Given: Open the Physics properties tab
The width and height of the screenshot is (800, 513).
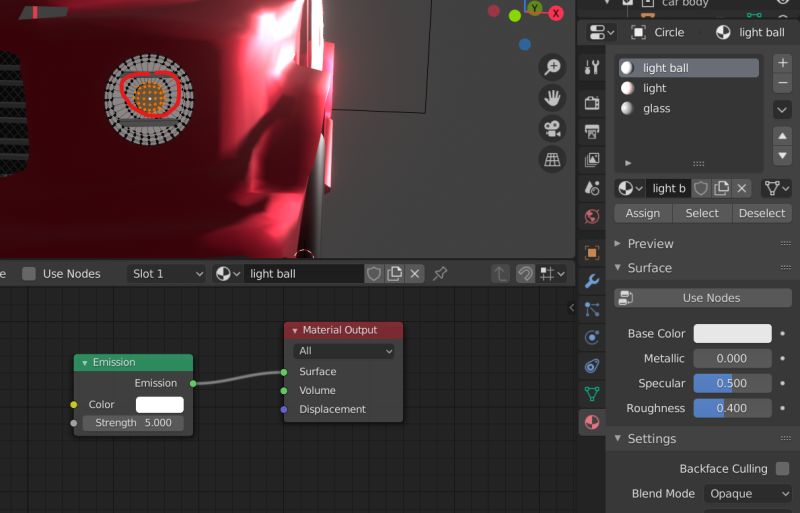Looking at the screenshot, I should click(592, 337).
